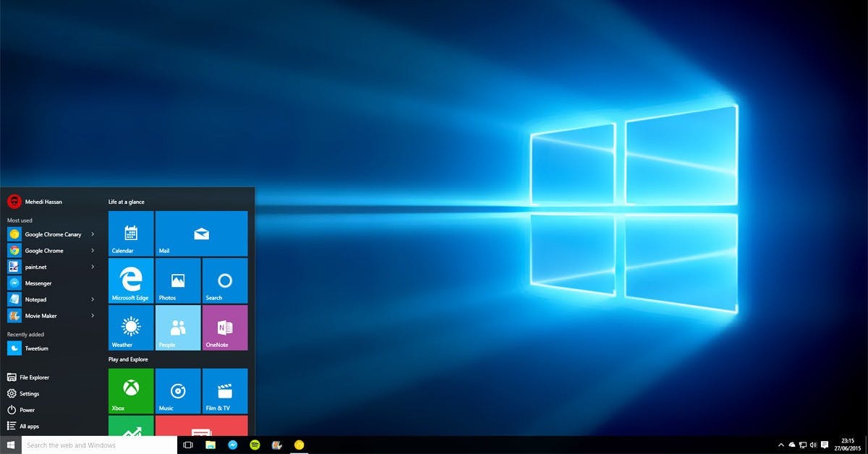Open the Xbox tile
The width and height of the screenshot is (868, 454).
[130, 391]
